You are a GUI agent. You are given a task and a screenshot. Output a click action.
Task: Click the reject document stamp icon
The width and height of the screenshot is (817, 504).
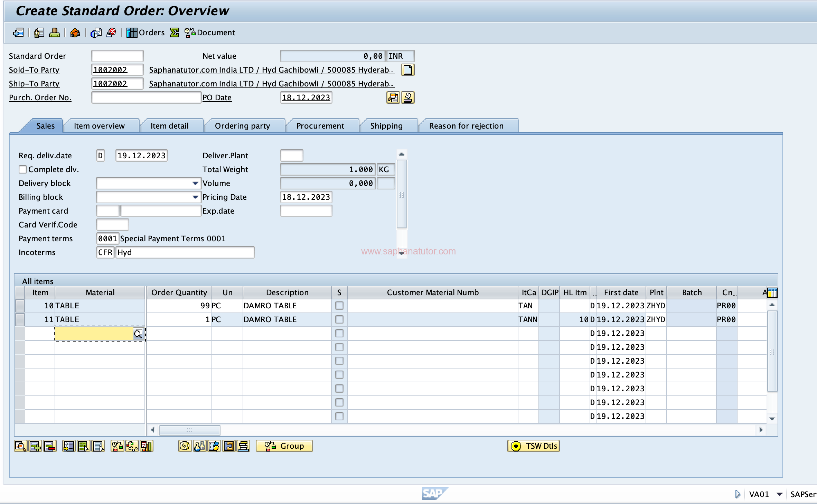pos(111,32)
